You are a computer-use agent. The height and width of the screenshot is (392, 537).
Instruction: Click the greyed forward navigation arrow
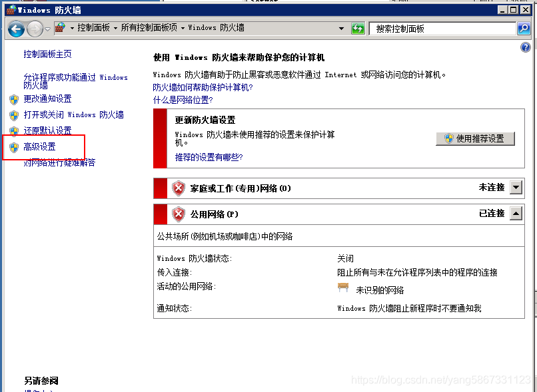point(35,29)
